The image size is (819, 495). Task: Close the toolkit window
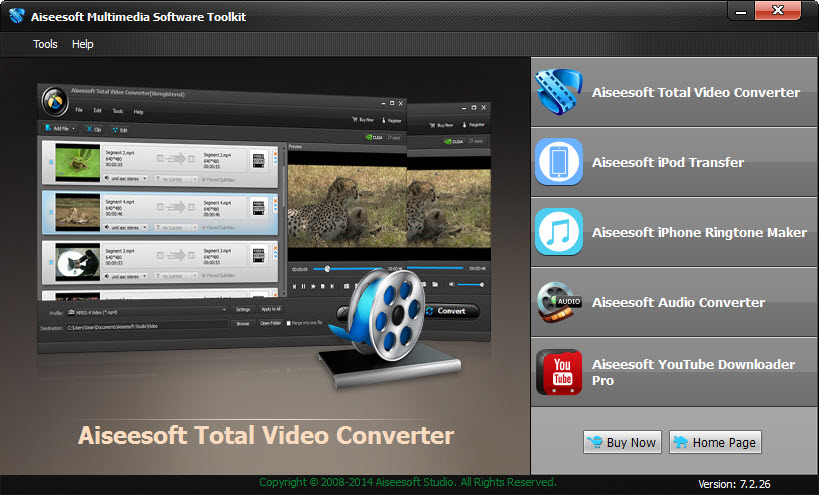[x=778, y=10]
